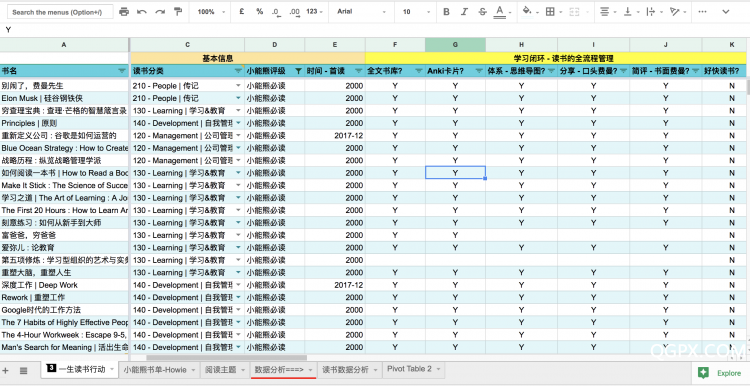
Task: Click the 基本信息 merged header cell
Action: point(248,58)
